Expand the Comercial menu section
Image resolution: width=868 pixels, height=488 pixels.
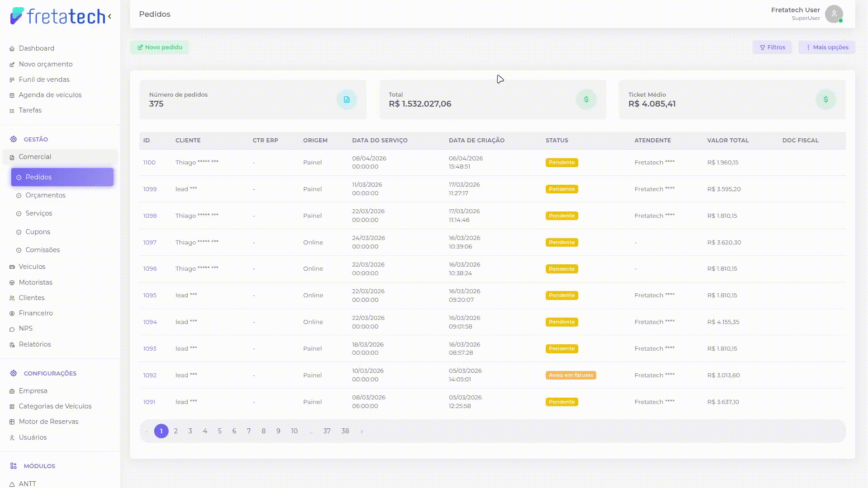click(60, 157)
